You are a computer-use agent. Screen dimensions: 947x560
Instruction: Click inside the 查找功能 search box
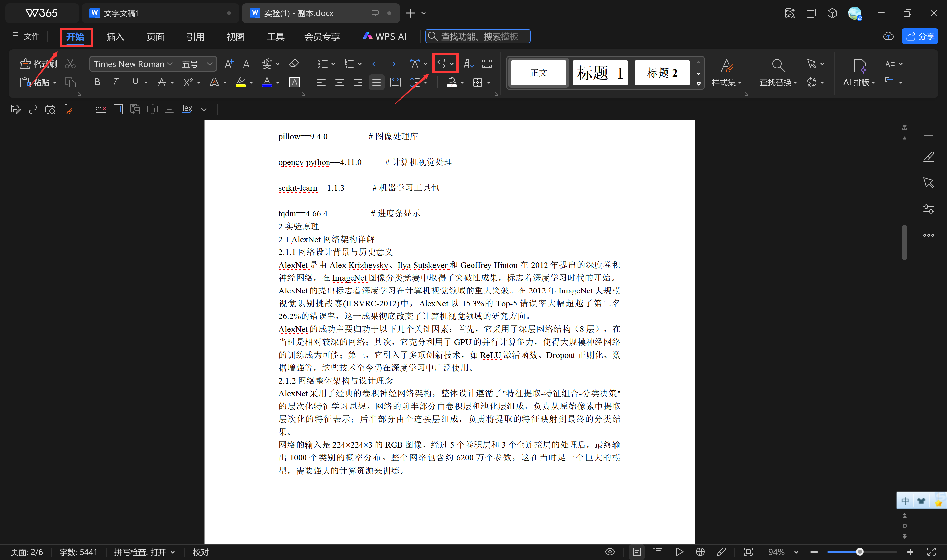click(477, 36)
